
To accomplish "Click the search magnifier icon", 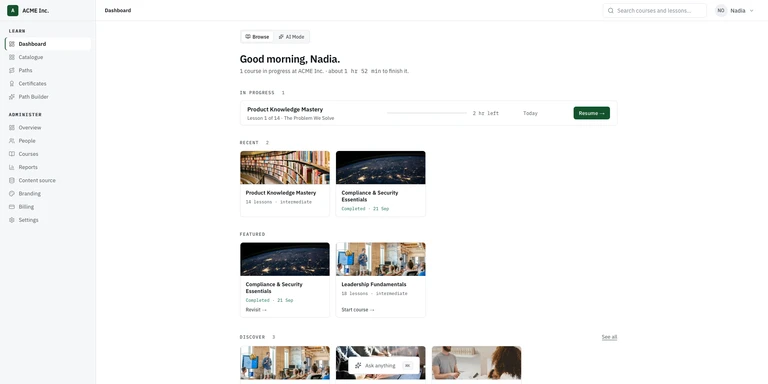I will click(x=611, y=10).
